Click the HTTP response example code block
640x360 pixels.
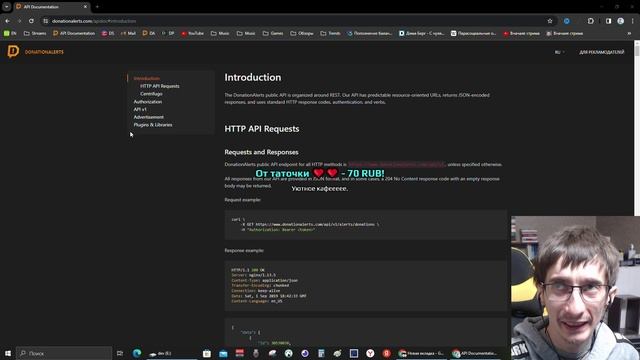point(365,286)
